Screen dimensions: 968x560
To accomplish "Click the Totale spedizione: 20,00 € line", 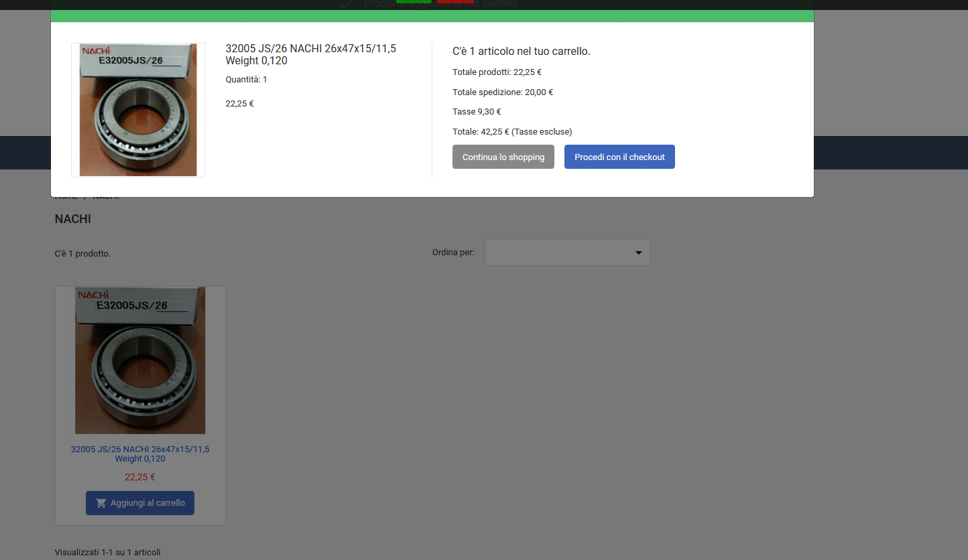I will pyautogui.click(x=503, y=92).
